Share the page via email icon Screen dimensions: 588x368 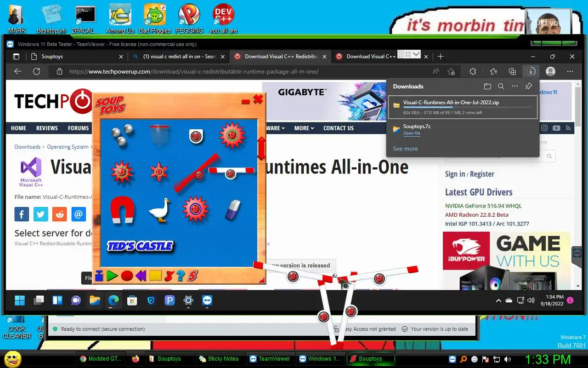coord(79,214)
